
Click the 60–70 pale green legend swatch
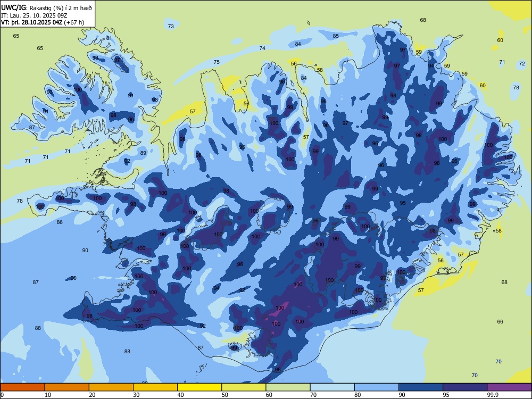288,387
